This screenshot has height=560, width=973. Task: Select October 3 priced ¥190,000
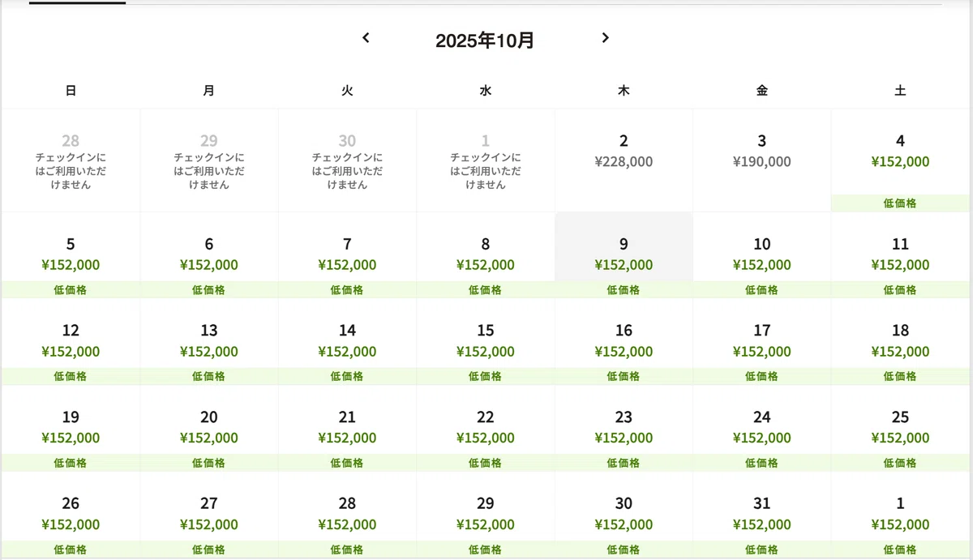pos(762,160)
